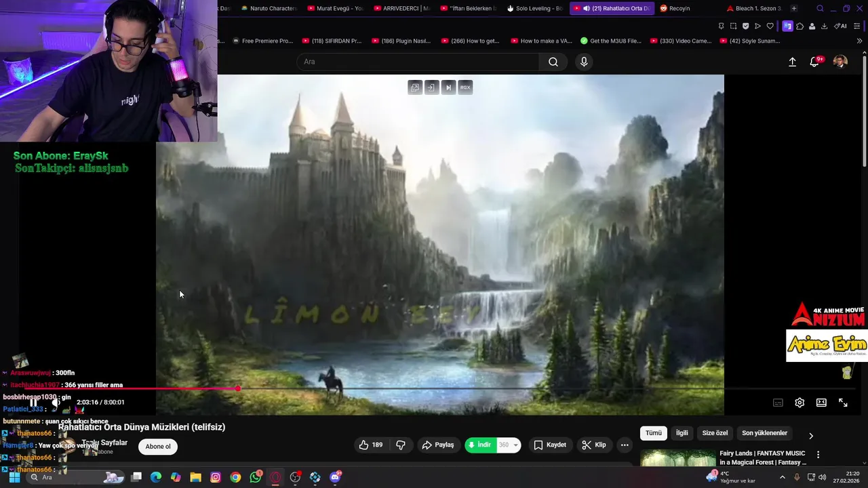Open the Get the M3U8 File bookmark
The image size is (868, 488).
point(611,41)
